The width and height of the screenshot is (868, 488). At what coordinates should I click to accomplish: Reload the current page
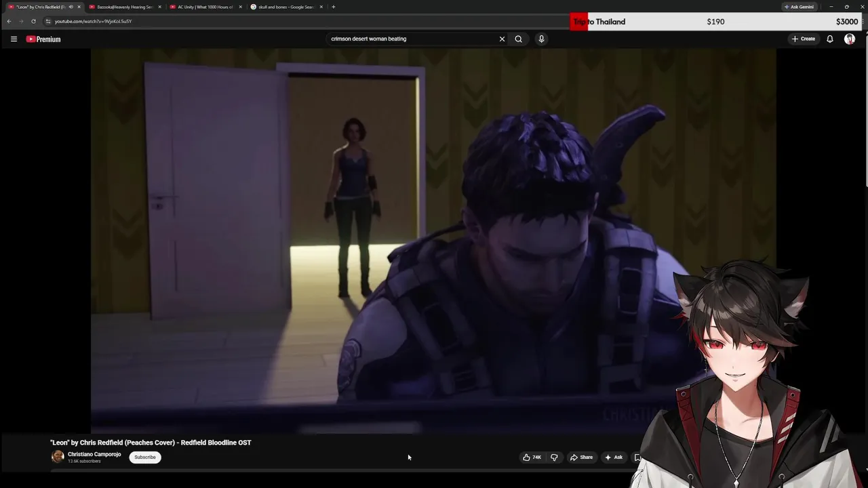pos(33,21)
